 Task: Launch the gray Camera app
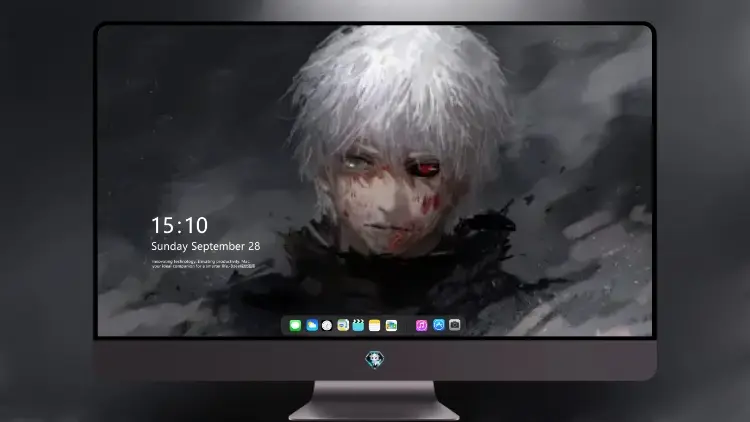(455, 325)
